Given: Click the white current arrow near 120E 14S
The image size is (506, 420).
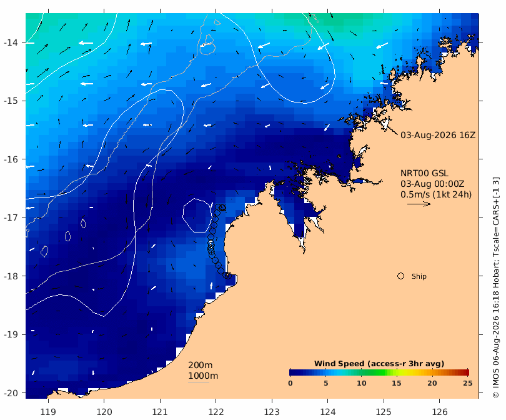Looking at the screenshot, I should (x=86, y=43).
